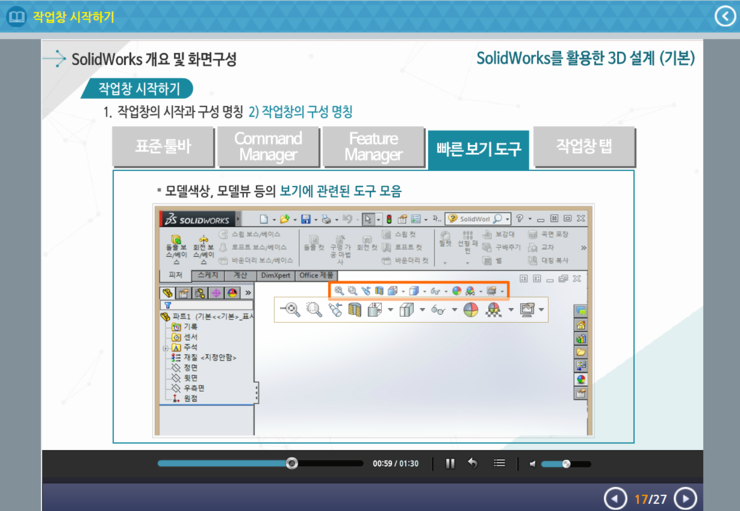Select the 기록 folder in feature tree
This screenshot has width=740, height=511.
coord(185,327)
